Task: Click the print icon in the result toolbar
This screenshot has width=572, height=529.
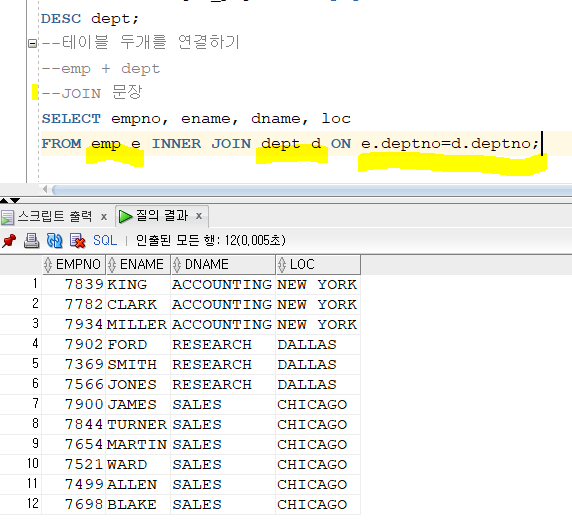Action: pos(31,241)
